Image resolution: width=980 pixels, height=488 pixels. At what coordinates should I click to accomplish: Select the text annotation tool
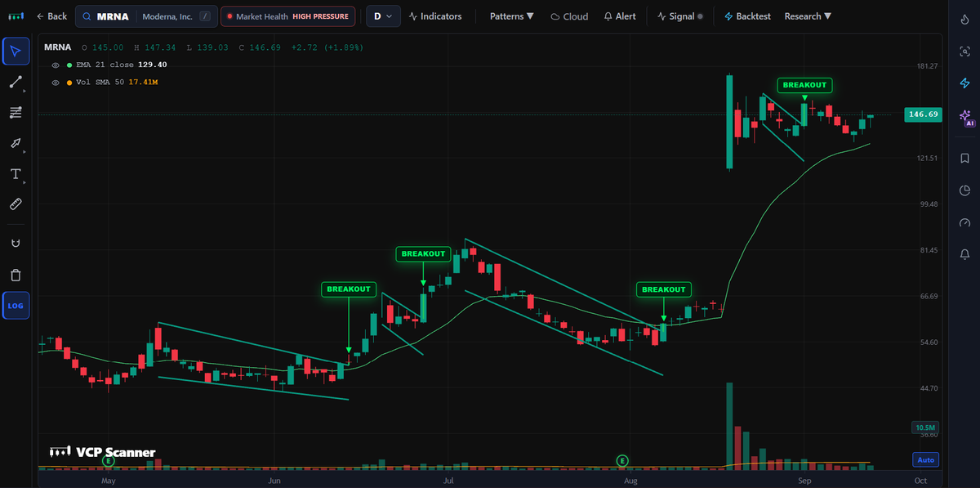click(16, 173)
